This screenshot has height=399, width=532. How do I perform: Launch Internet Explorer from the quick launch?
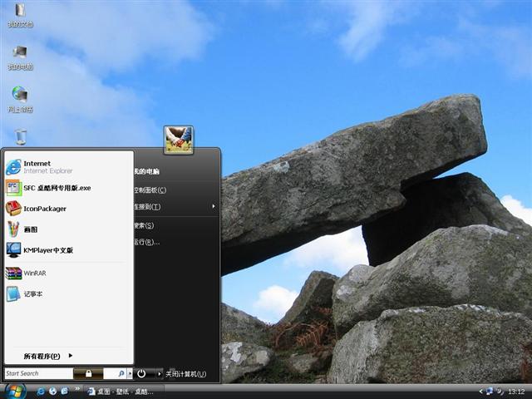tap(41, 392)
